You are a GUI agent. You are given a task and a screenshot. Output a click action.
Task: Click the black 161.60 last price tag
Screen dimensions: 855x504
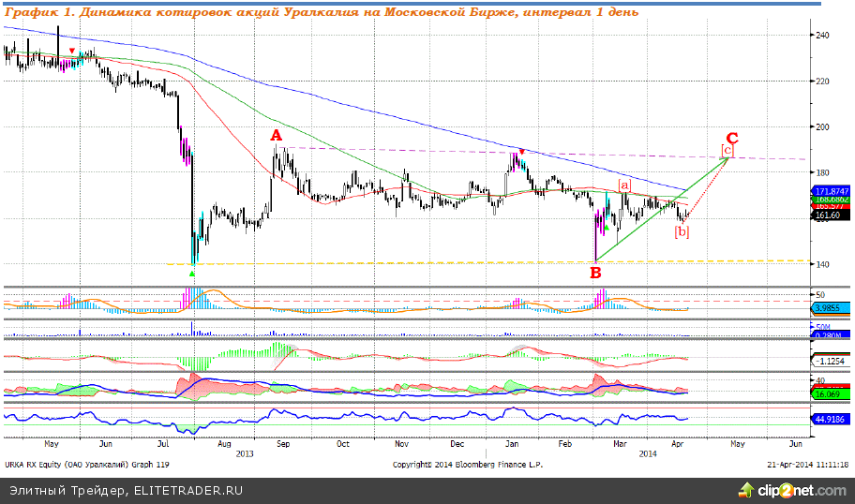[825, 215]
